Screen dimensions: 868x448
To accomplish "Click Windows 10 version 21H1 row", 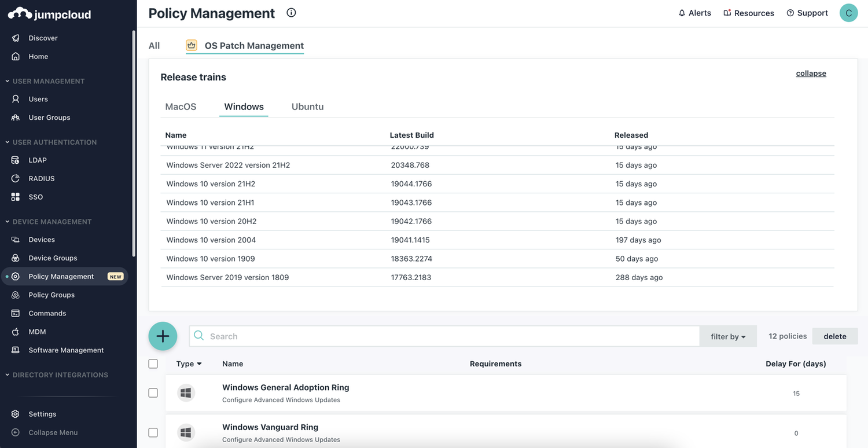I will 498,203.
